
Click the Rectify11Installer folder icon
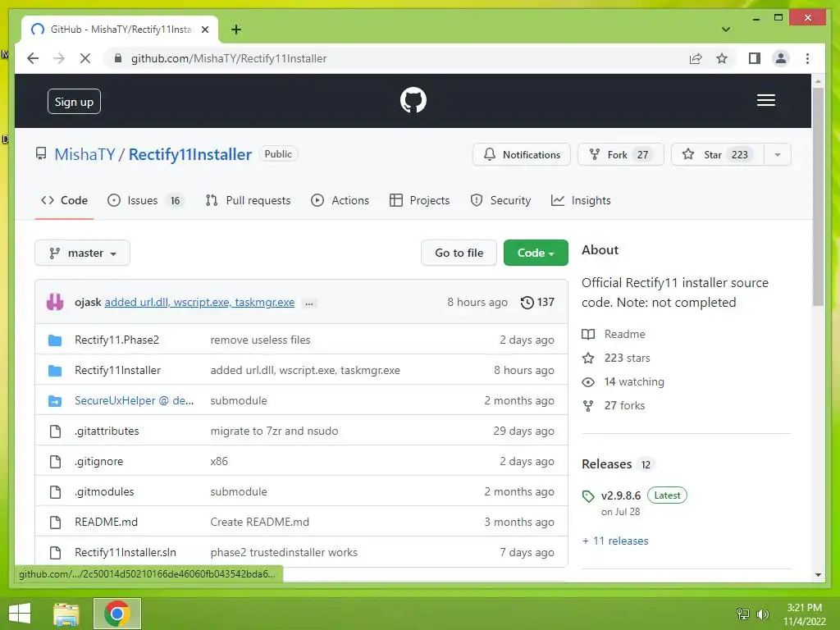coord(55,371)
